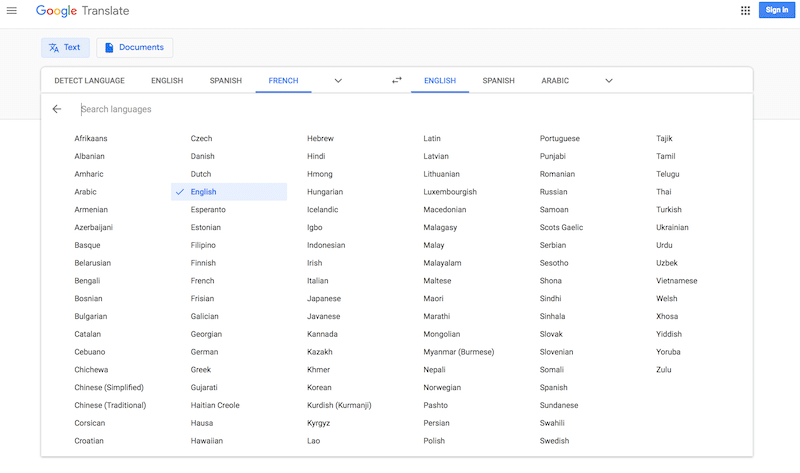Switch to Text translation mode

click(x=65, y=47)
